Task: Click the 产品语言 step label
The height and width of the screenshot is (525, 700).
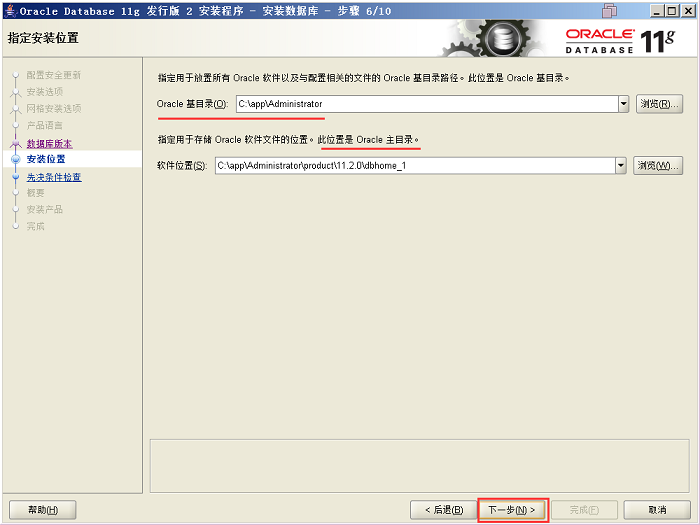Action: 45,125
